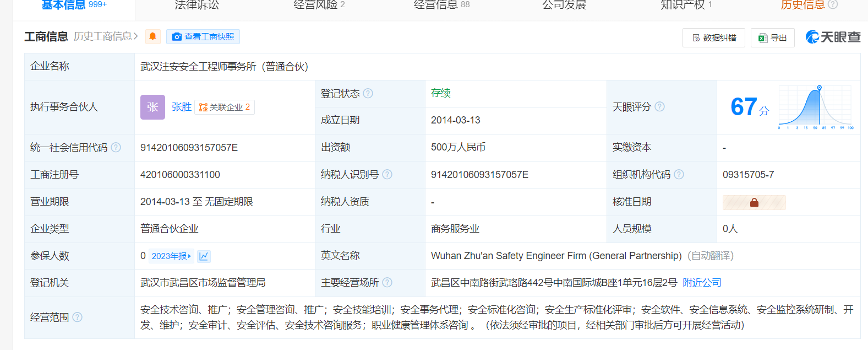Switch to 经营风险 tab

[x=319, y=4]
